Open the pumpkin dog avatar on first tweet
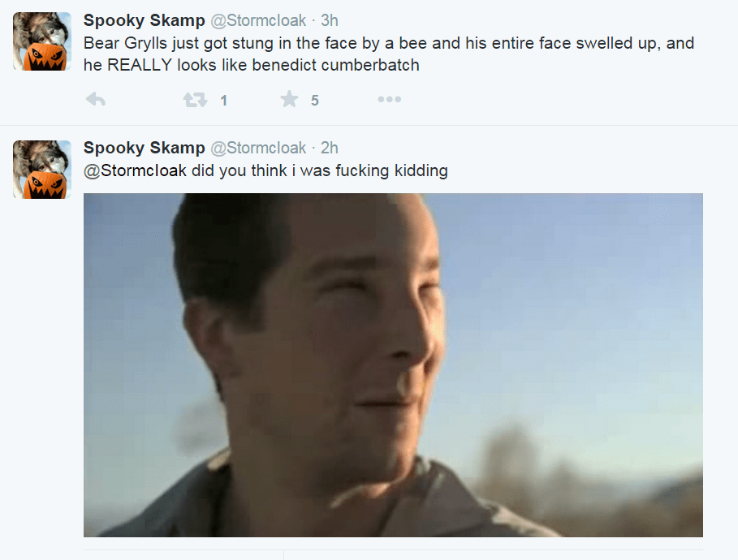The height and width of the screenshot is (560, 738). 42,41
